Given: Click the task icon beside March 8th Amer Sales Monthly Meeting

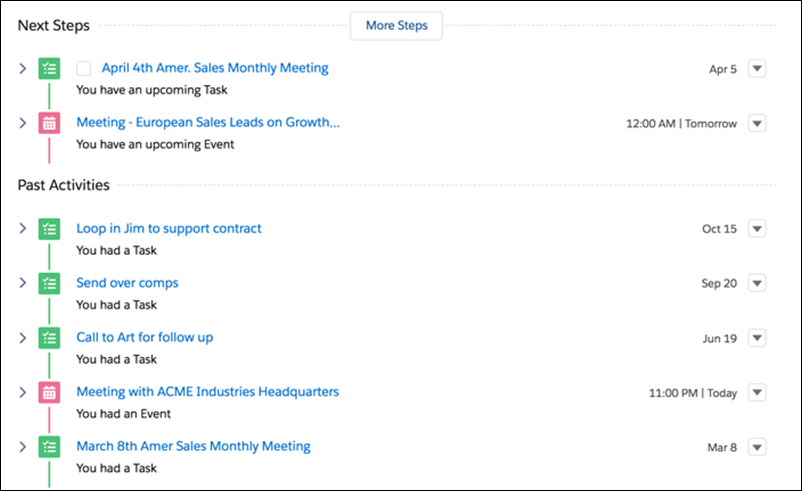Looking at the screenshot, I should click(x=49, y=447).
